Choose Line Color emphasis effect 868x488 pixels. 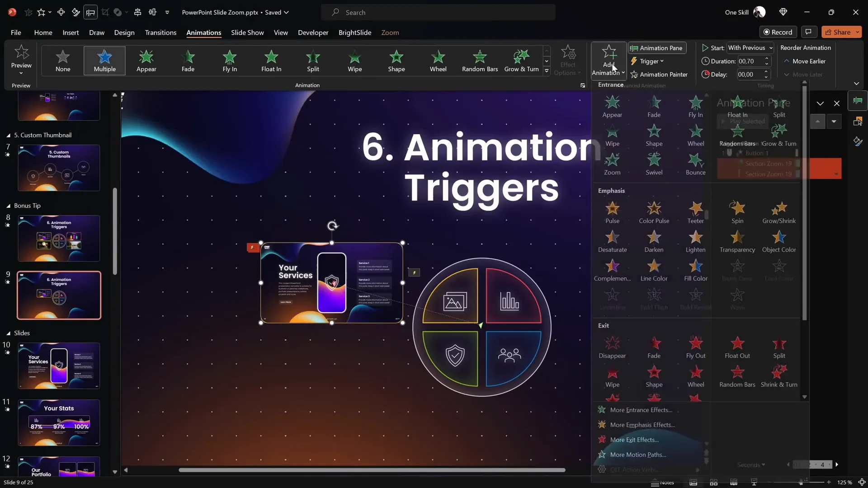(654, 270)
